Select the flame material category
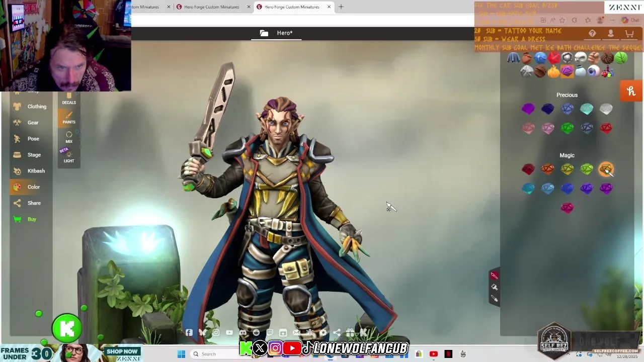The width and height of the screenshot is (644, 362). click(x=553, y=71)
